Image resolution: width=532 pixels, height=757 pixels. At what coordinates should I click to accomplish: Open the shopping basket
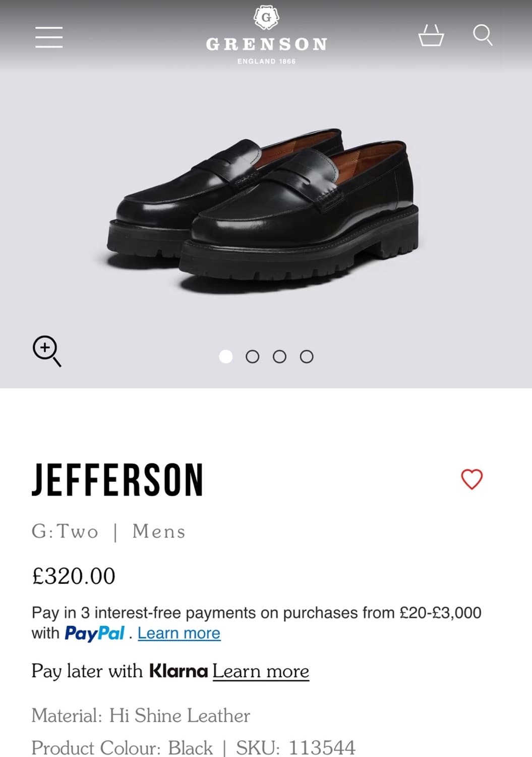(x=431, y=36)
